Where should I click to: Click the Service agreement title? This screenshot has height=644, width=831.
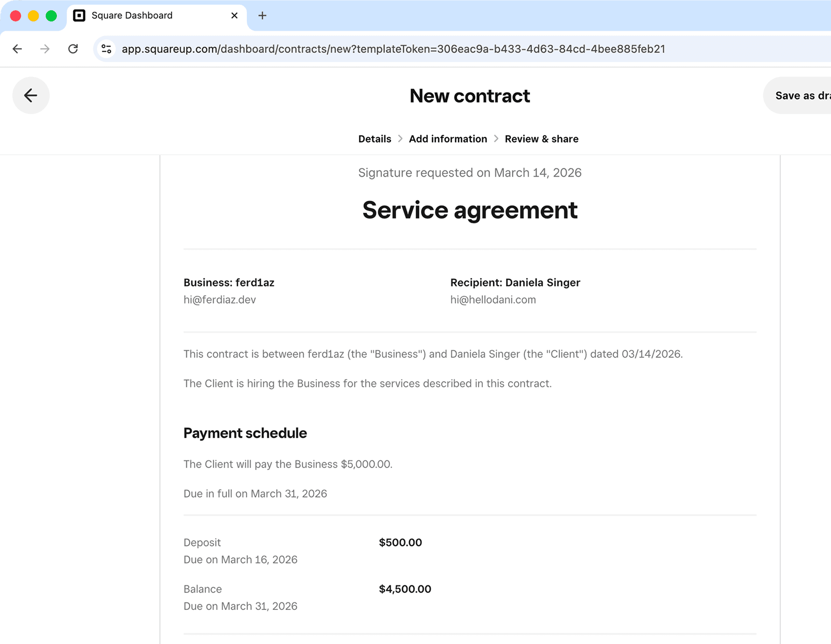469,210
